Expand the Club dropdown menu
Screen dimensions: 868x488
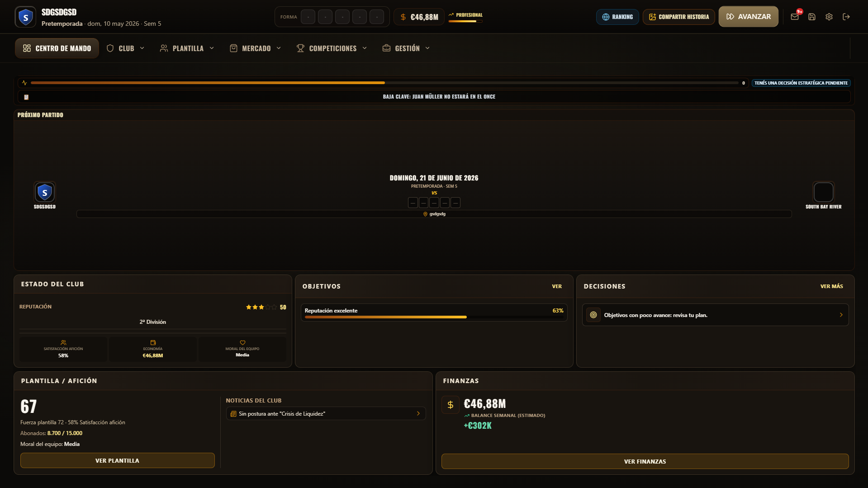[x=126, y=48]
